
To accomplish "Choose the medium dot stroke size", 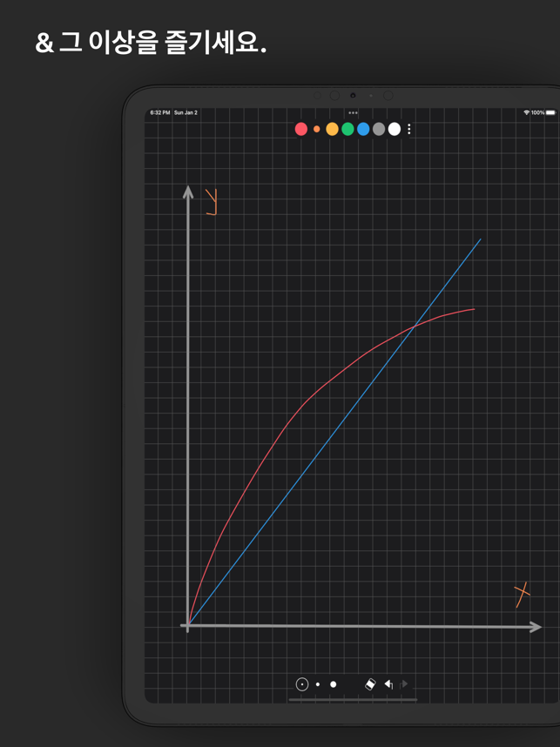I will pyautogui.click(x=318, y=684).
